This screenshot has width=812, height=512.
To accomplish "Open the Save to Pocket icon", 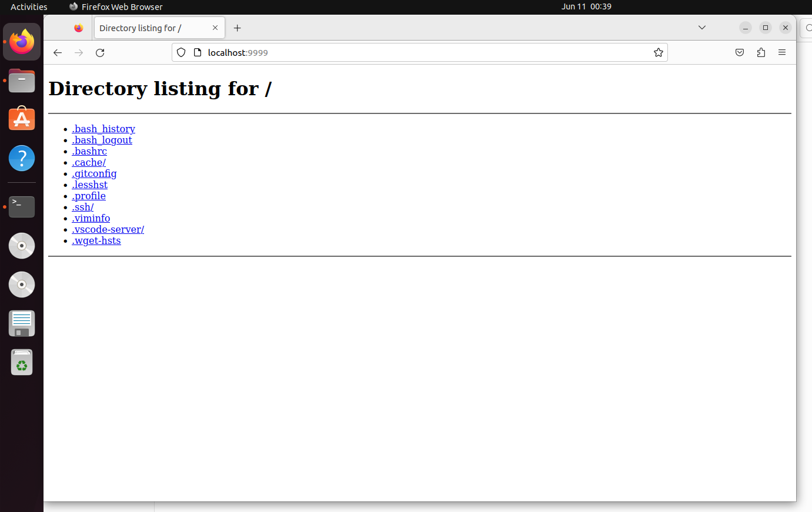I will click(740, 53).
